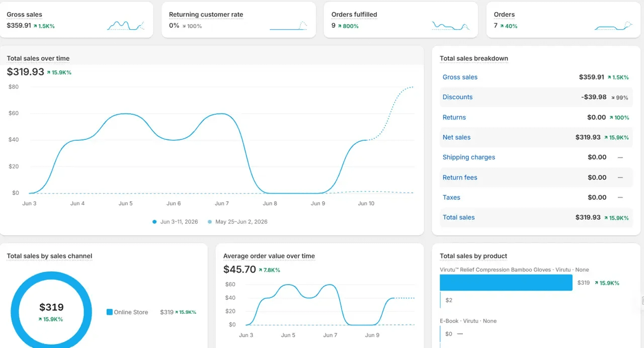Click the Total sales link in breakdown
644x348 pixels.
[x=458, y=218]
